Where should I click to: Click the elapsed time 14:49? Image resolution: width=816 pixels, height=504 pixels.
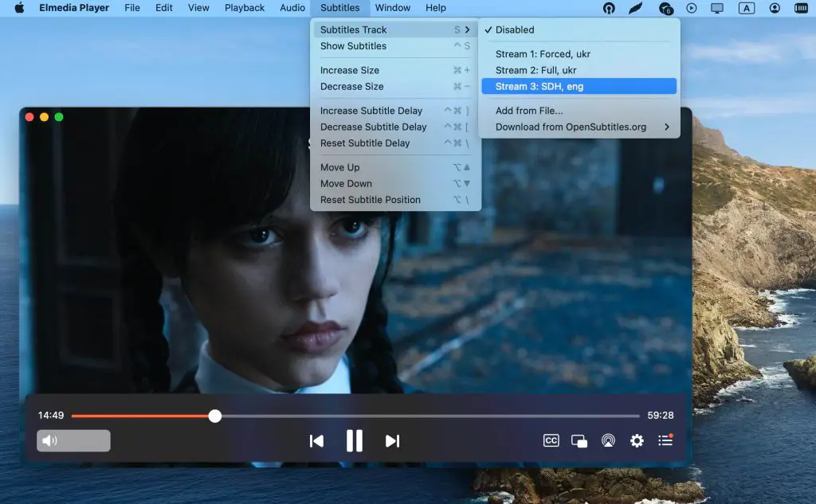(x=51, y=415)
